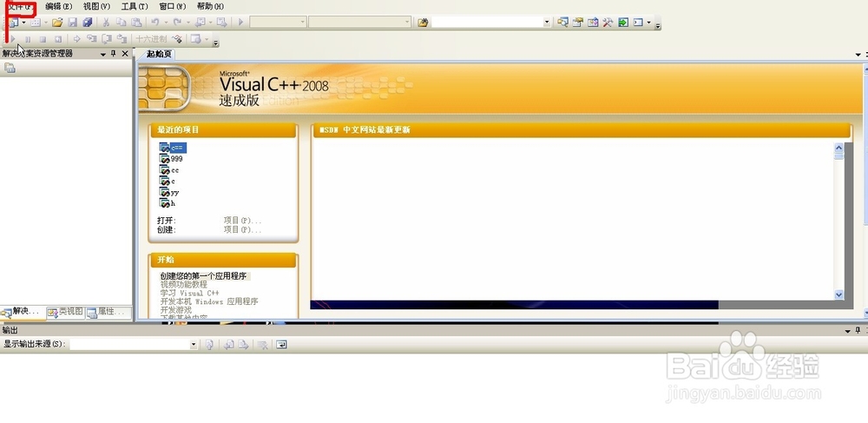Open the Object Browser toolbar icon
Image resolution: width=868 pixels, height=423 pixels.
(x=593, y=23)
